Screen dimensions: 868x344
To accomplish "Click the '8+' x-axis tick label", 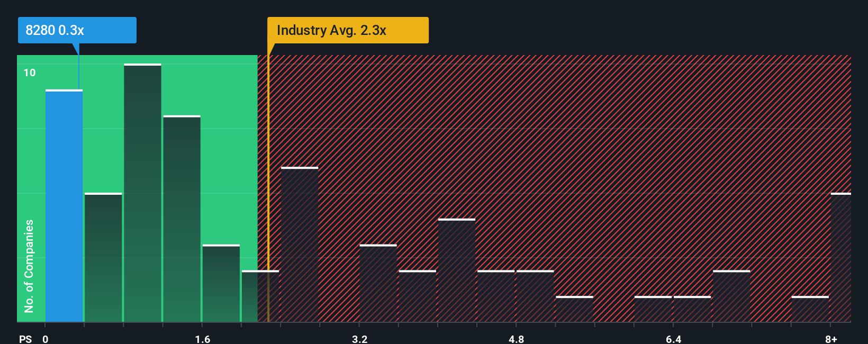I will pyautogui.click(x=831, y=339).
